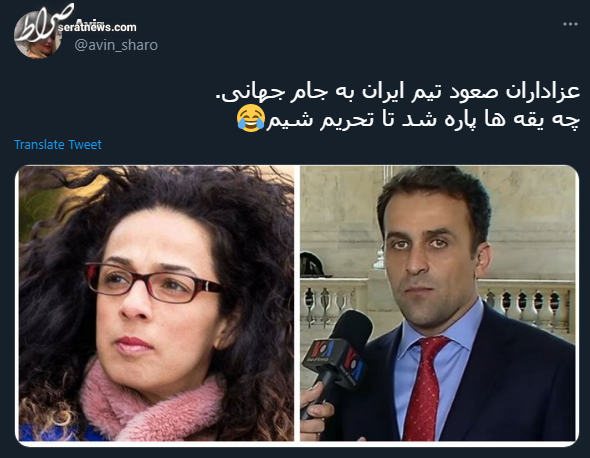Click the Translate Tweet link
This screenshot has width=590, height=458.
58,145
